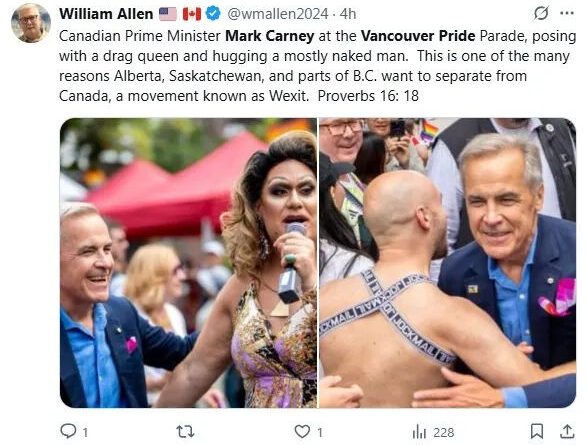Open the William Allen display name

point(106,14)
